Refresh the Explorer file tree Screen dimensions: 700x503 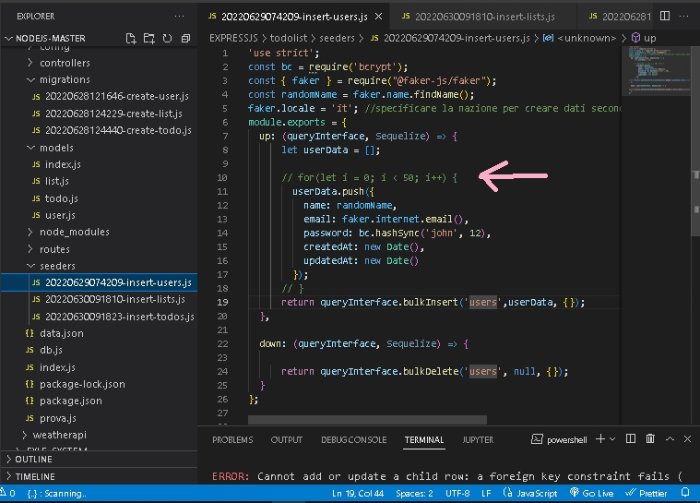[165, 38]
